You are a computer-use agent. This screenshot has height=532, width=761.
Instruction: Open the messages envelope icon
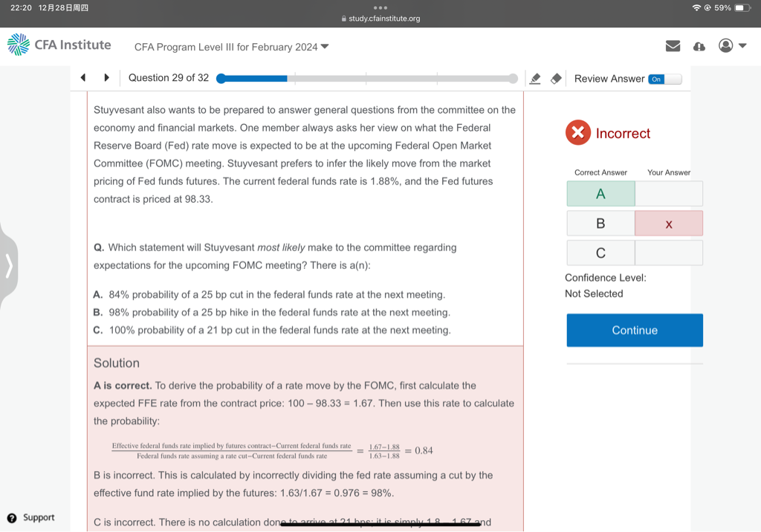pos(673,46)
